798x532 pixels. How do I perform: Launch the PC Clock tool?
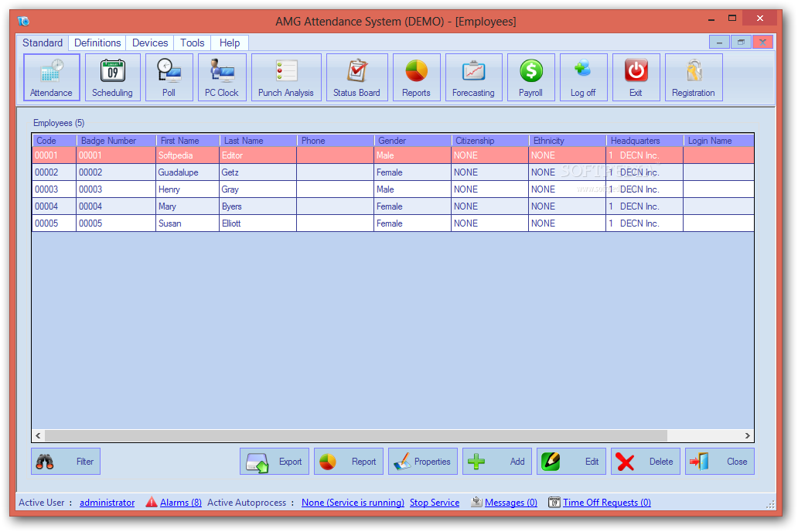point(222,77)
